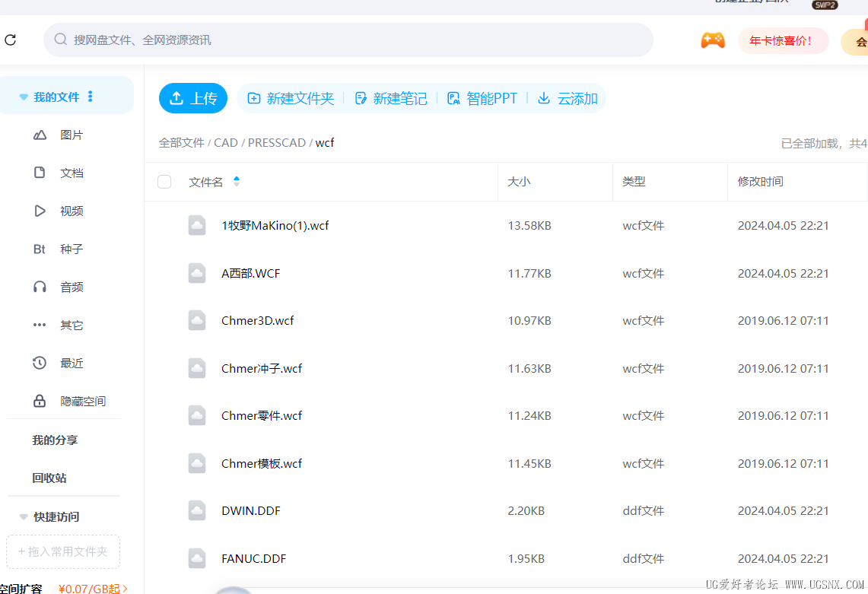Select the file name DWIN.DDF
The height and width of the screenshot is (594, 868).
point(251,511)
